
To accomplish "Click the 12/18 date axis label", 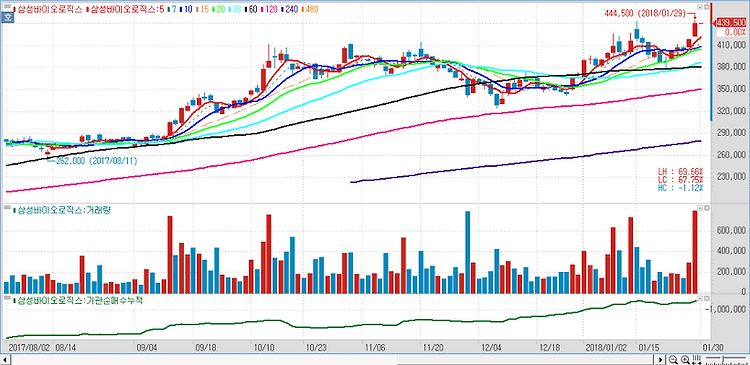I will pyautogui.click(x=551, y=347).
